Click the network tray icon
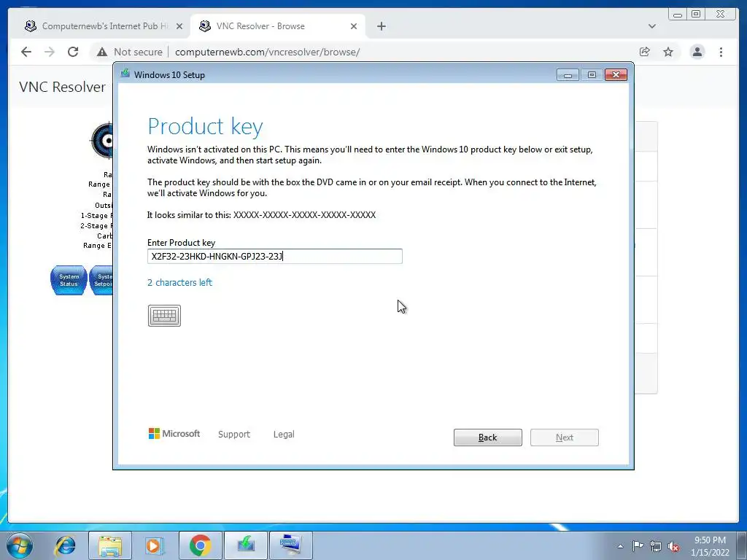 [x=656, y=546]
